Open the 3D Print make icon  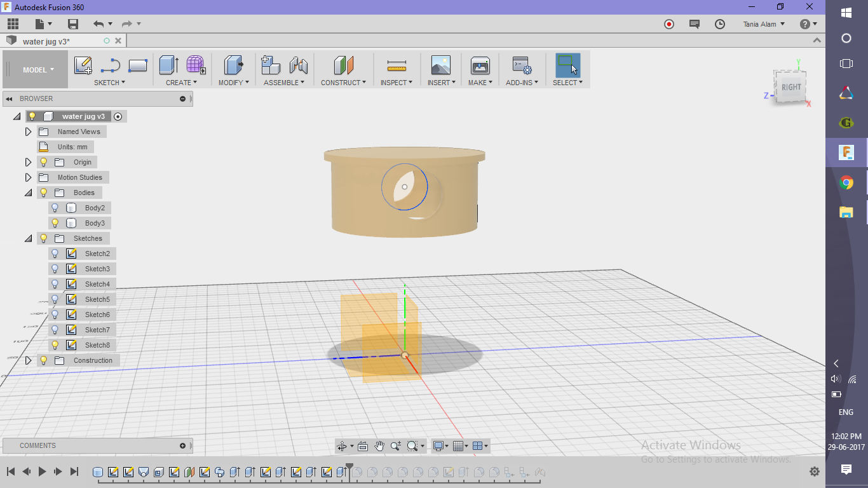click(x=480, y=65)
